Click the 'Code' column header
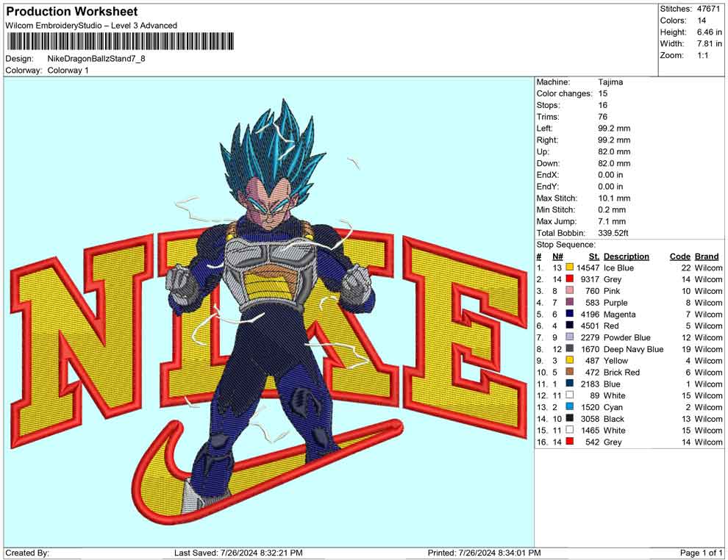Screen dimensions: 728x560 pyautogui.click(x=680, y=256)
